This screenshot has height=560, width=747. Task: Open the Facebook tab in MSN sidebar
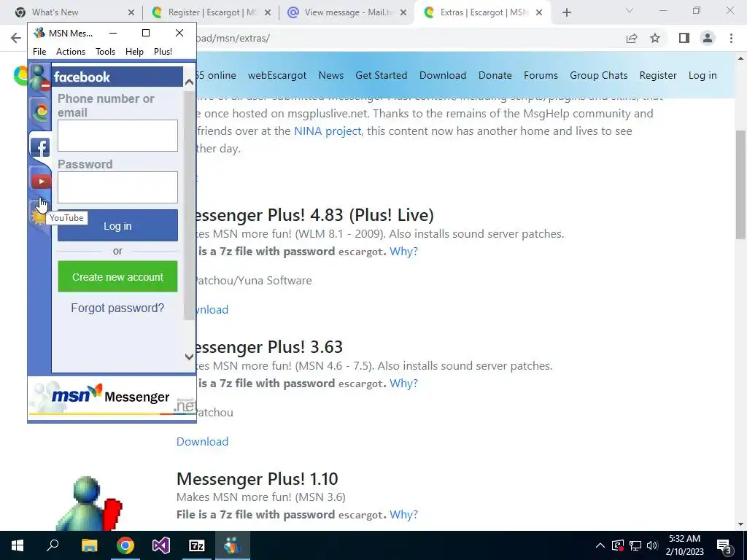pos(40,147)
